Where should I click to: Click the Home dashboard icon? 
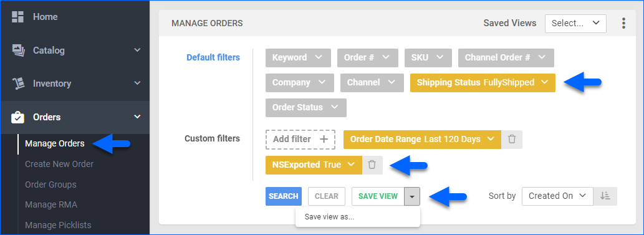17,17
